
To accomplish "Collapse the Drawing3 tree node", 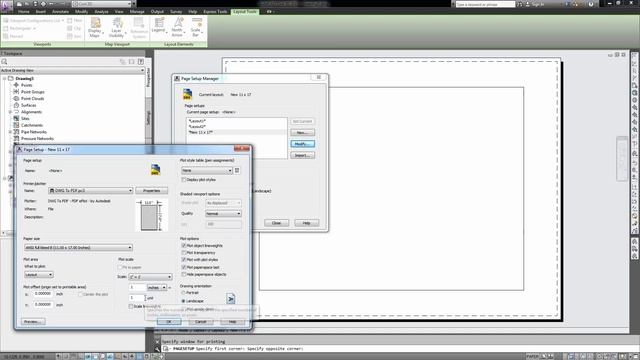I will pyautogui.click(x=4, y=78).
